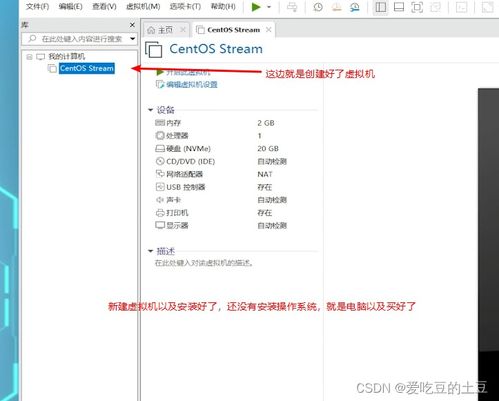Collapse the 设备 section

[x=150, y=110]
